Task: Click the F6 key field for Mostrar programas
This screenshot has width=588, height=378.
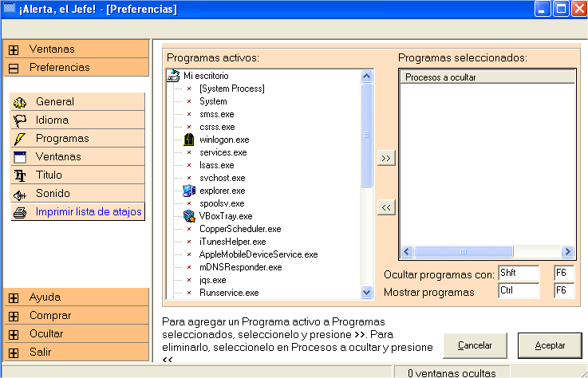Action: [564, 290]
